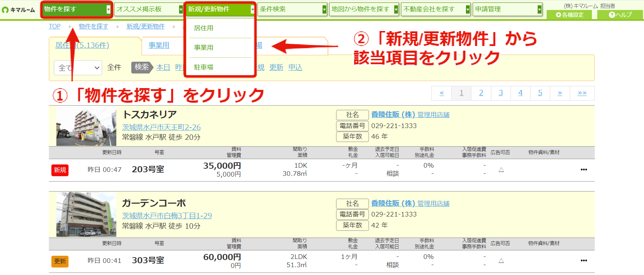Click the triangle ad status for 203号室
Viewport: 644px width, 275px height.
(501, 170)
